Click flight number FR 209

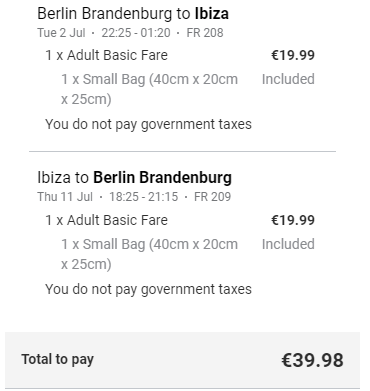click(212, 197)
